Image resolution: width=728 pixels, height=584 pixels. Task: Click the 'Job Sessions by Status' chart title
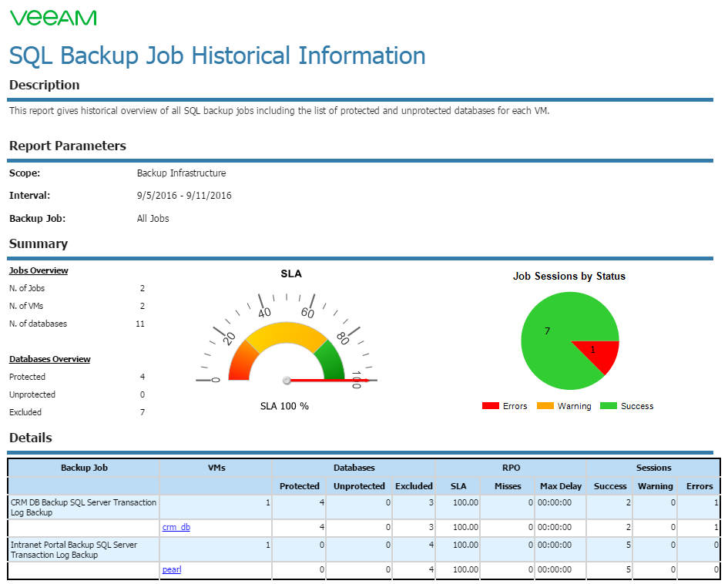coord(569,277)
